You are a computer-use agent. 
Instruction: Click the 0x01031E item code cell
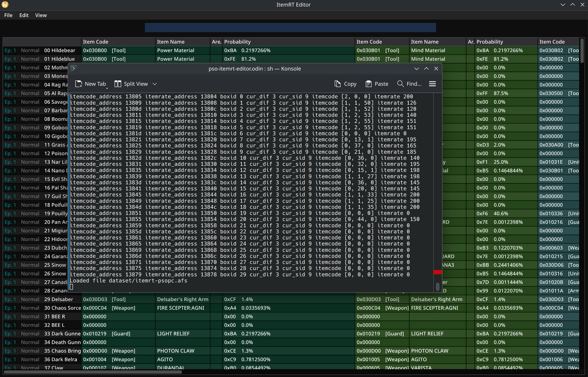[558, 162]
